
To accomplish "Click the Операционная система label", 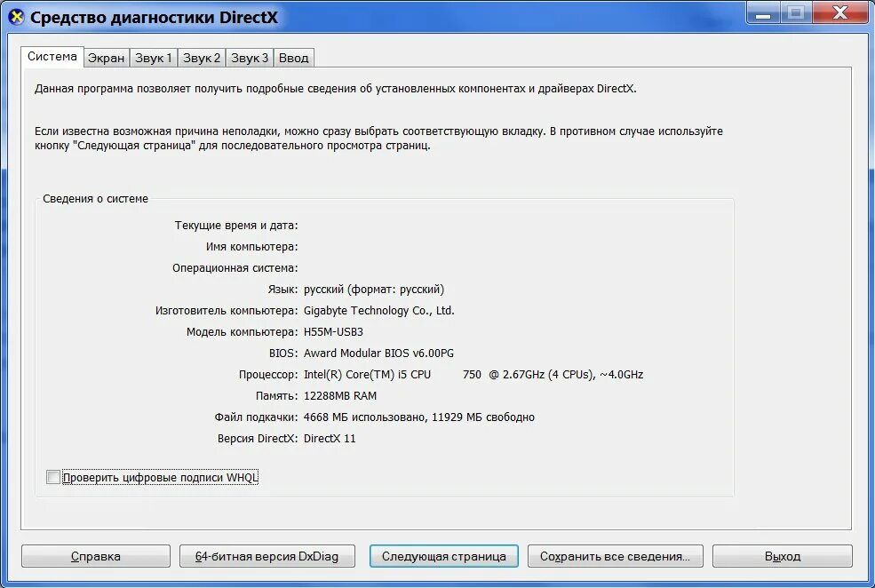I will 235,267.
